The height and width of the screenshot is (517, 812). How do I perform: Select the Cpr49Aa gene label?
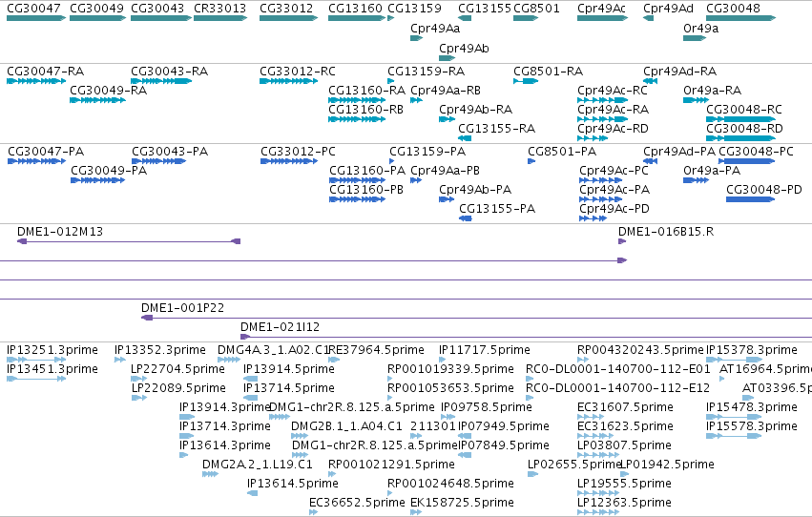coord(435,28)
